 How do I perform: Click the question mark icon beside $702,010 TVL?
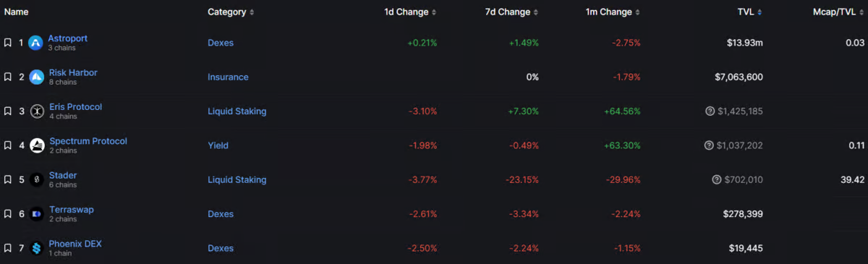click(x=717, y=180)
